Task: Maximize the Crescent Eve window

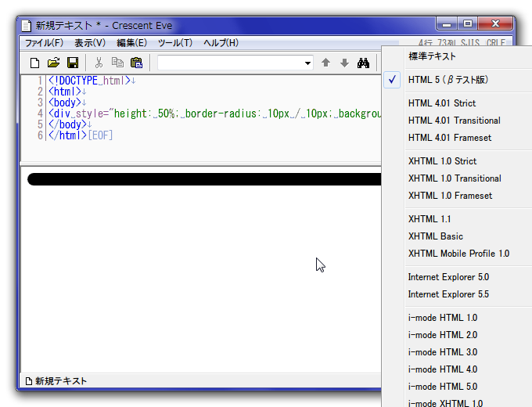Action: tap(468, 23)
